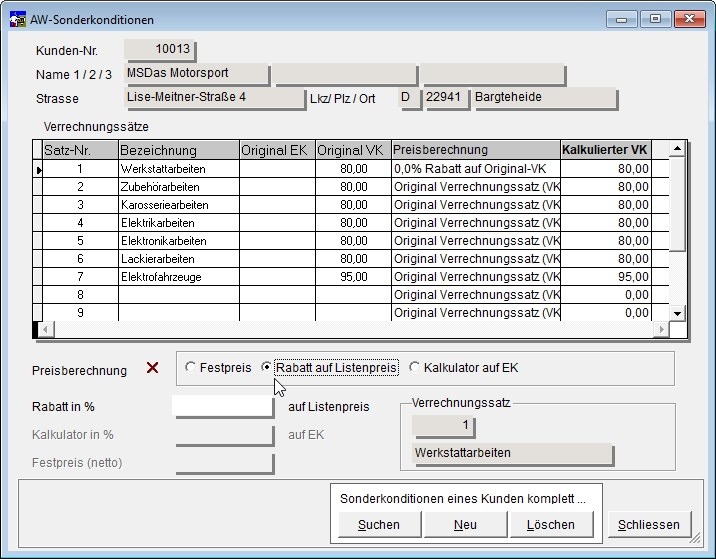Click the row selector of row 5
The height and width of the screenshot is (559, 716).
pos(38,241)
